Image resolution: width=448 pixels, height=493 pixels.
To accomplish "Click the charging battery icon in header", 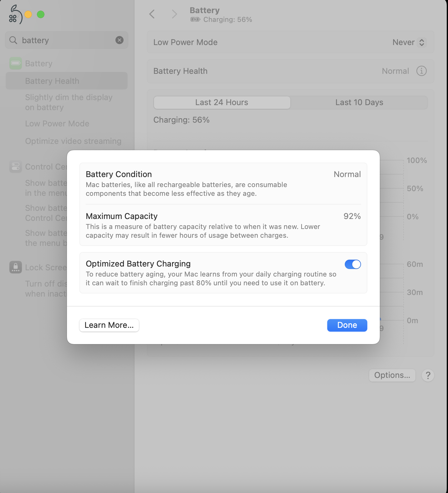I will click(x=196, y=19).
